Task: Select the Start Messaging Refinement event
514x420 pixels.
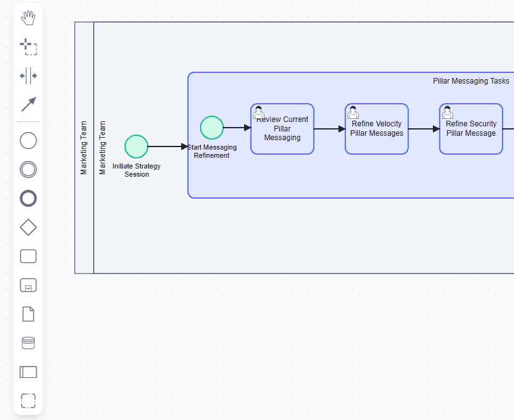Action: pos(211,127)
